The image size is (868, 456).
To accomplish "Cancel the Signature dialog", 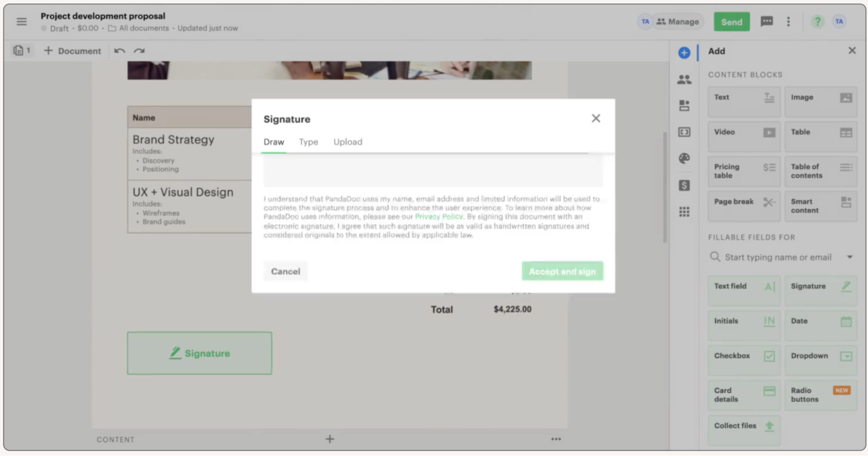I will [285, 271].
